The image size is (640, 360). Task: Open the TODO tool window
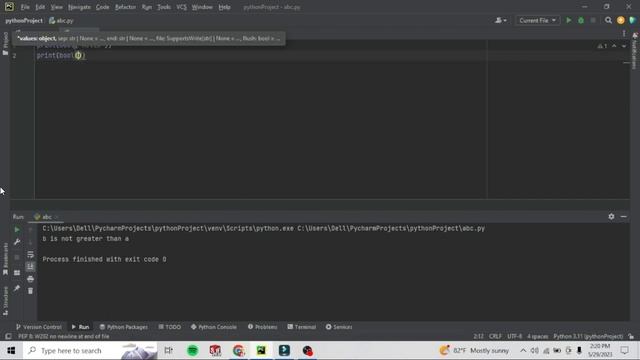coord(169,327)
